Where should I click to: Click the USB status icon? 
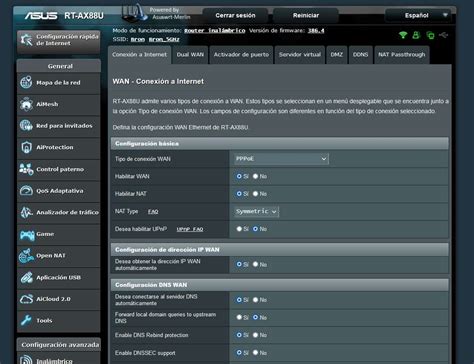444,35
